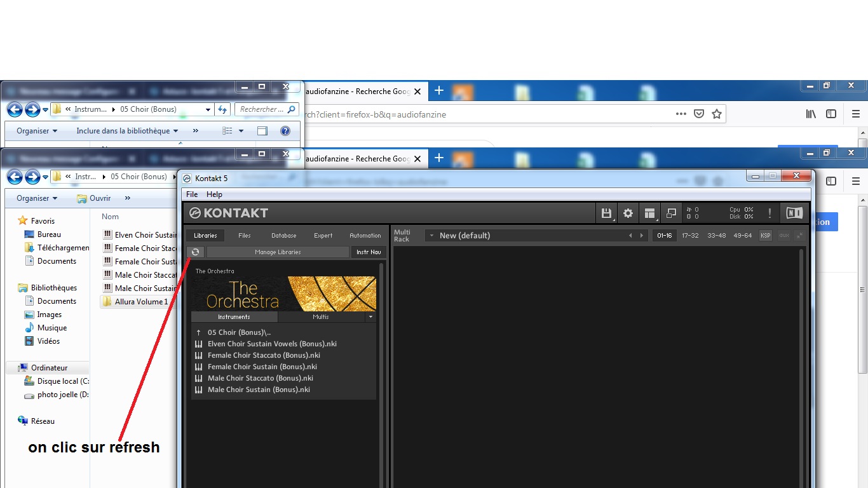Bookmark page with the Firefox star icon
Image resolution: width=868 pixels, height=488 pixels.
[717, 114]
